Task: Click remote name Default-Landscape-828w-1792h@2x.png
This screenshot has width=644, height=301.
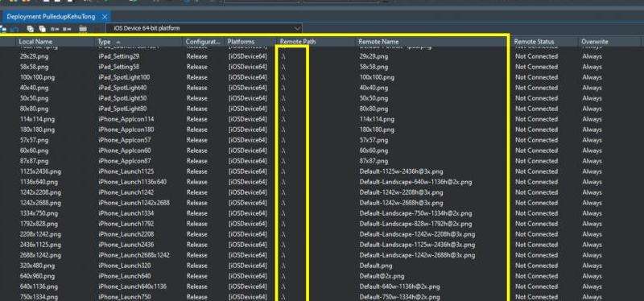Action: 415,224
